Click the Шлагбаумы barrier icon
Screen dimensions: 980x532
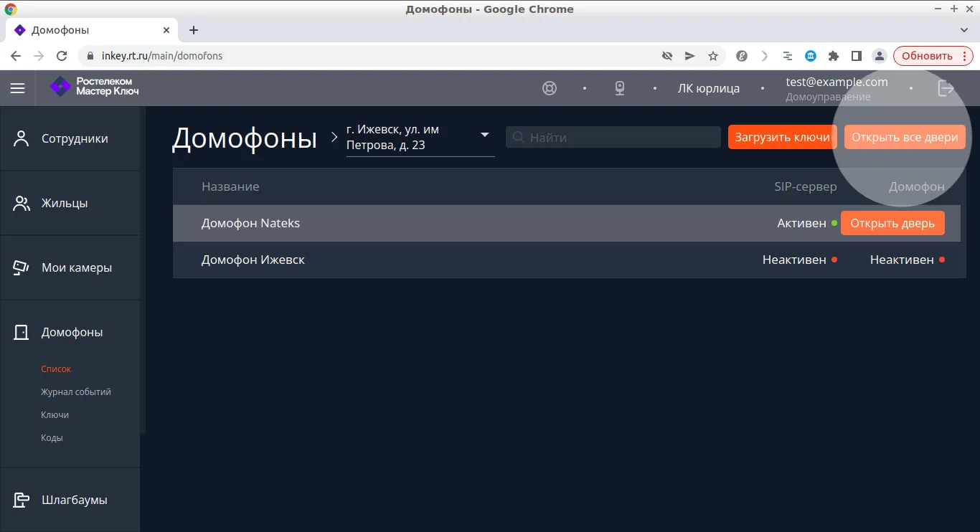pyautogui.click(x=22, y=500)
